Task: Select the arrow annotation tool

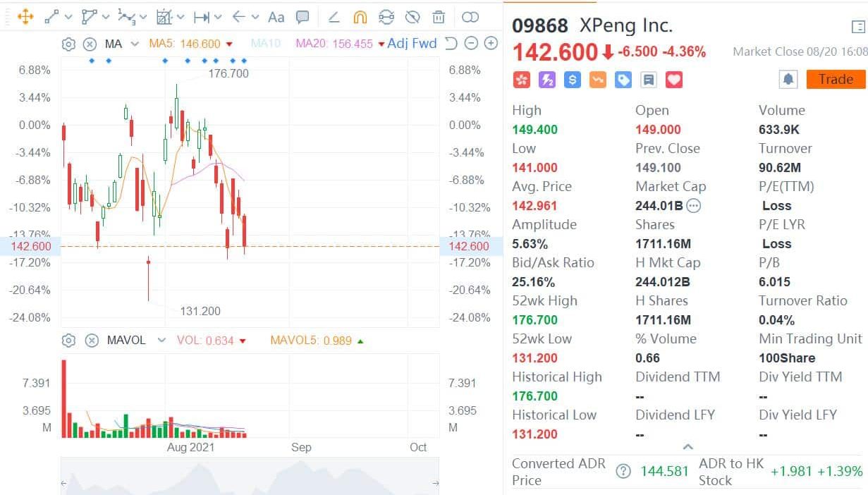Action: tap(238, 17)
